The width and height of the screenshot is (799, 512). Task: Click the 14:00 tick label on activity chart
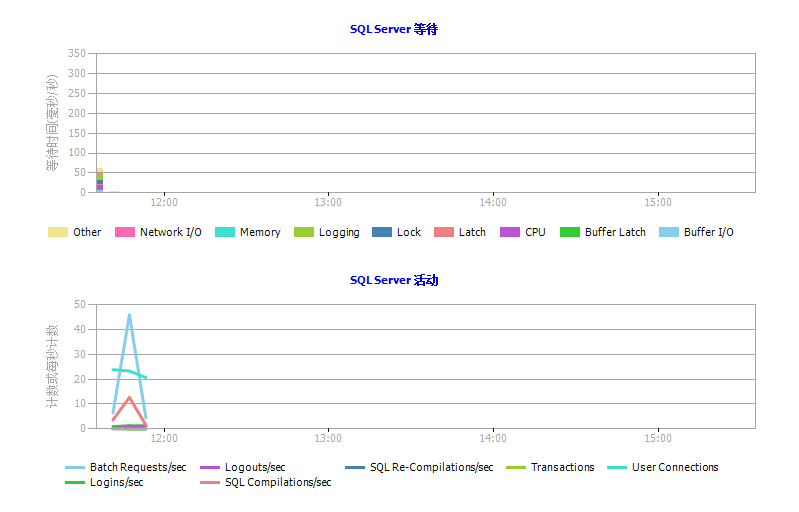pos(493,439)
